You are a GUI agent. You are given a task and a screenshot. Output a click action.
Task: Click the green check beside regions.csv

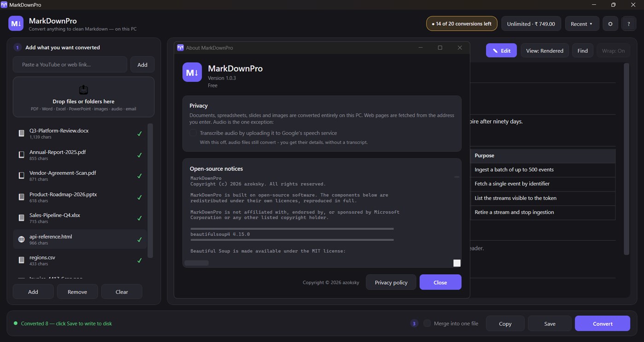[139, 261]
